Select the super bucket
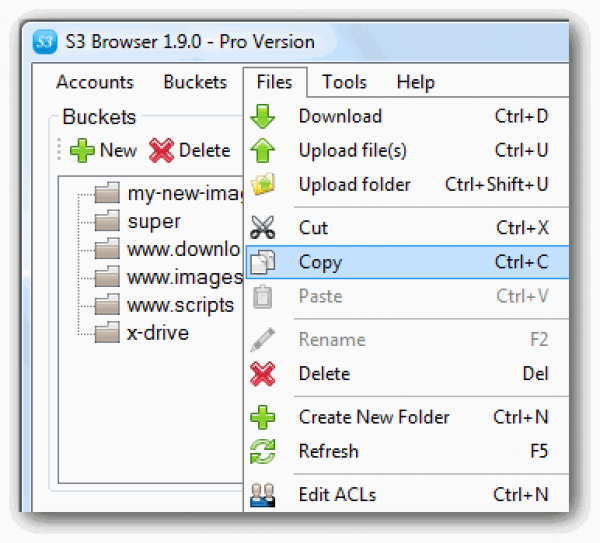The image size is (600, 543). point(154,222)
